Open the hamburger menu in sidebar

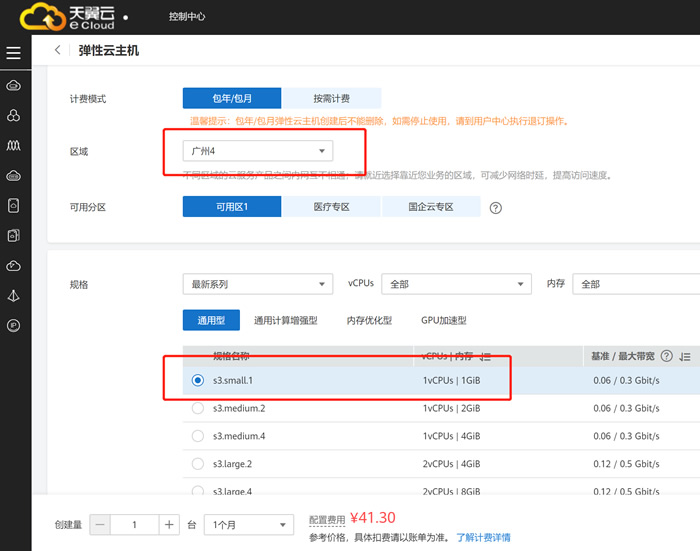[13, 53]
